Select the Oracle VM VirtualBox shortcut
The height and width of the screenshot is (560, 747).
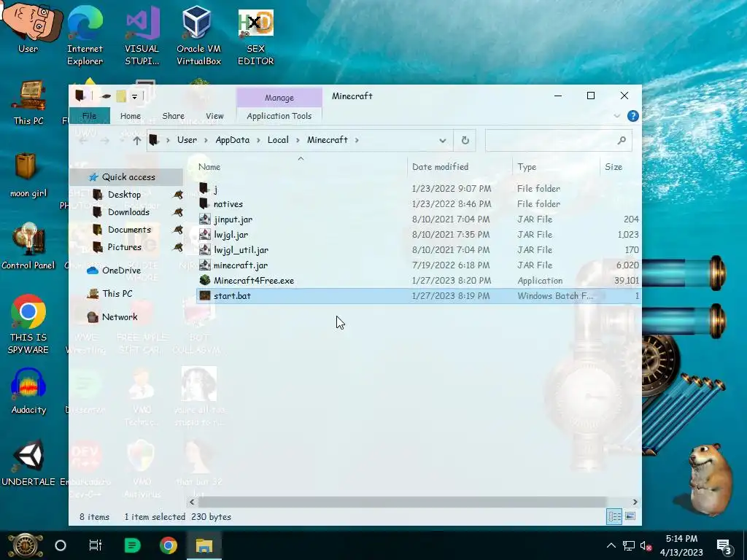click(x=198, y=34)
